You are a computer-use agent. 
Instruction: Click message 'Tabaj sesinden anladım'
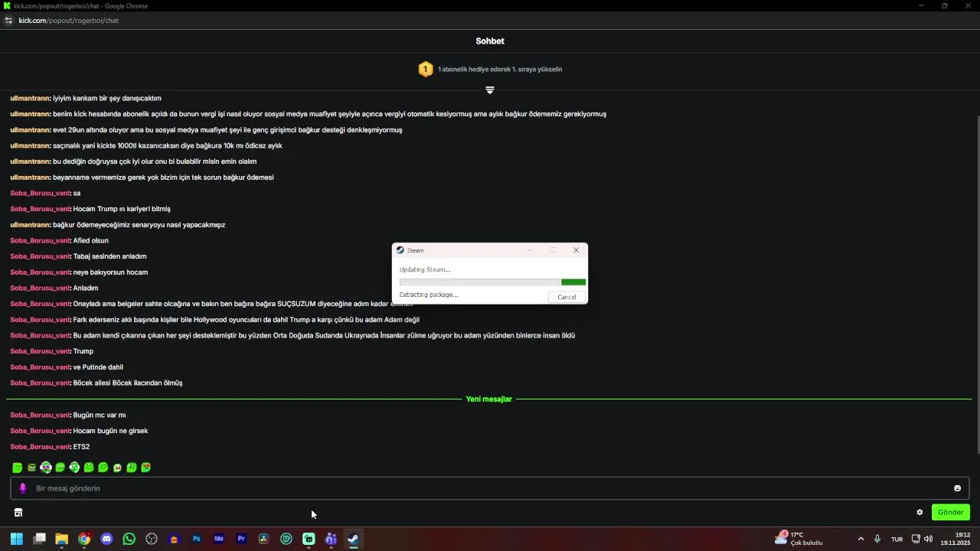(x=109, y=256)
